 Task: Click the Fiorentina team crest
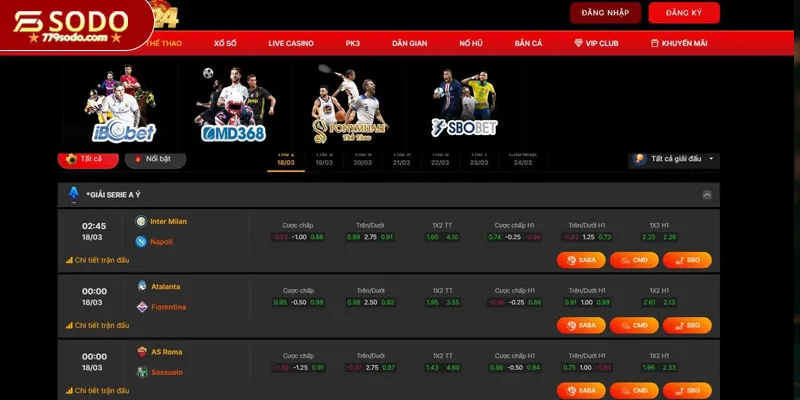tap(142, 307)
